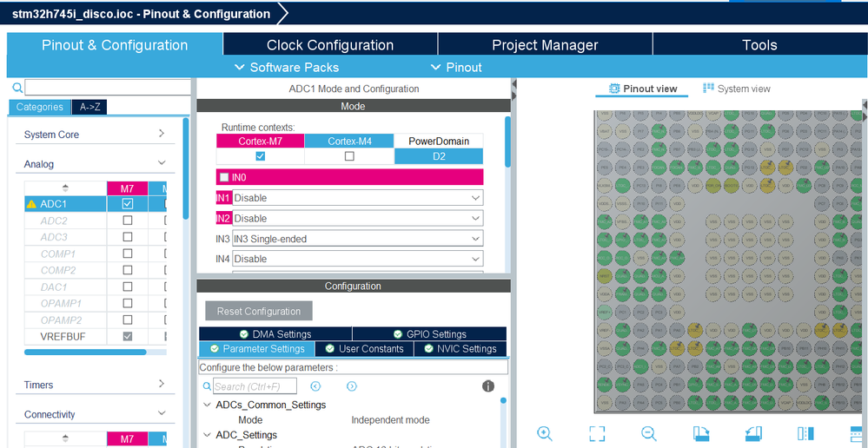868x448 pixels.
Task: Collapse the Connectivity category
Action: 162,413
